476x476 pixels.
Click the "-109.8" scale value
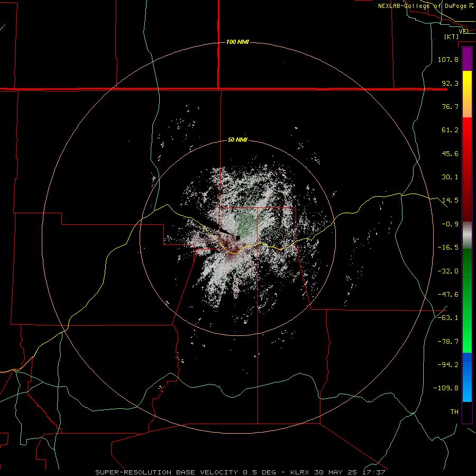coord(446,388)
